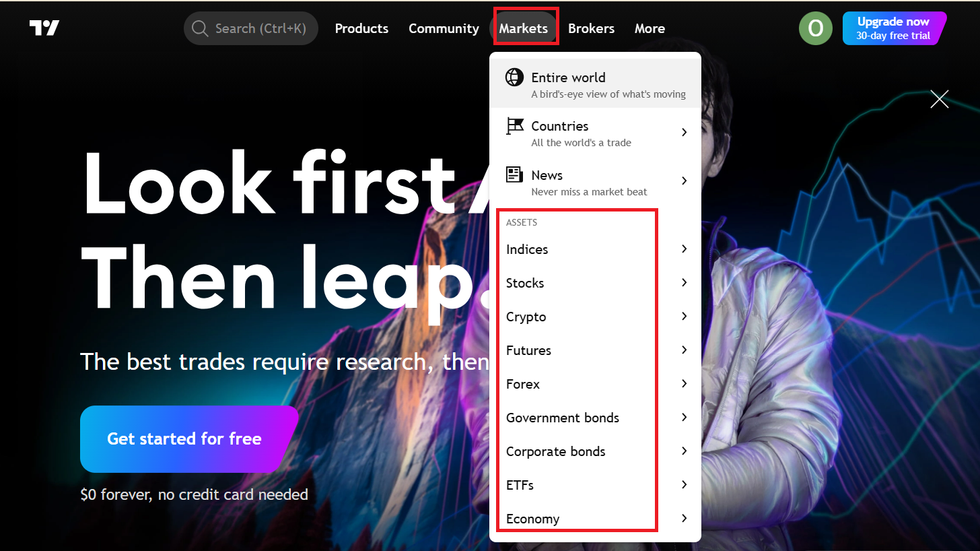Open the Brokers menu item
Screen dimensions: 980x551
pos(591,28)
